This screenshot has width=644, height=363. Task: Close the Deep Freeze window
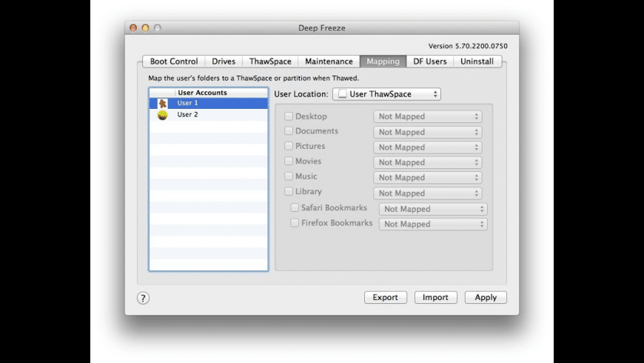click(x=133, y=28)
